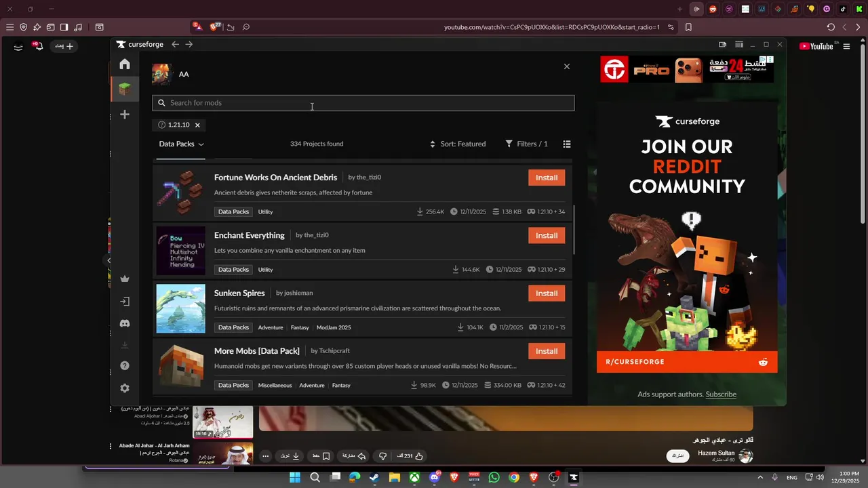Viewport: 868px width, 488px height.
Task: Click the YouTube logo
Action: coord(816,46)
